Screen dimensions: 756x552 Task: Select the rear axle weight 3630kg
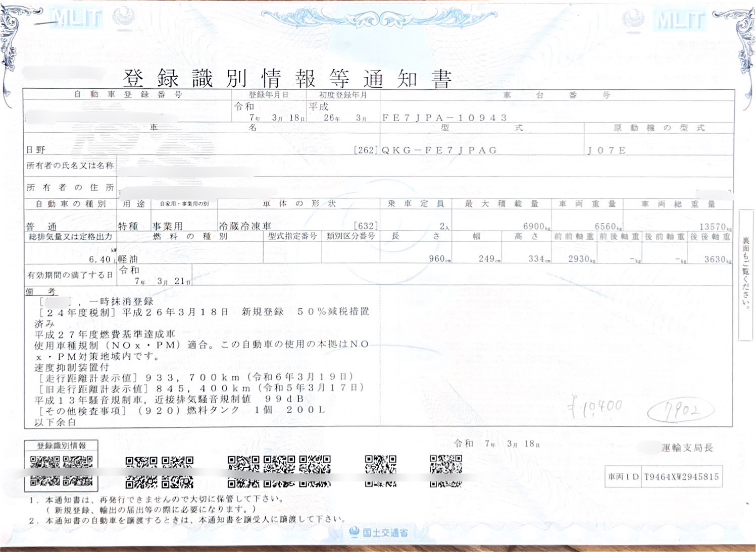click(718, 259)
